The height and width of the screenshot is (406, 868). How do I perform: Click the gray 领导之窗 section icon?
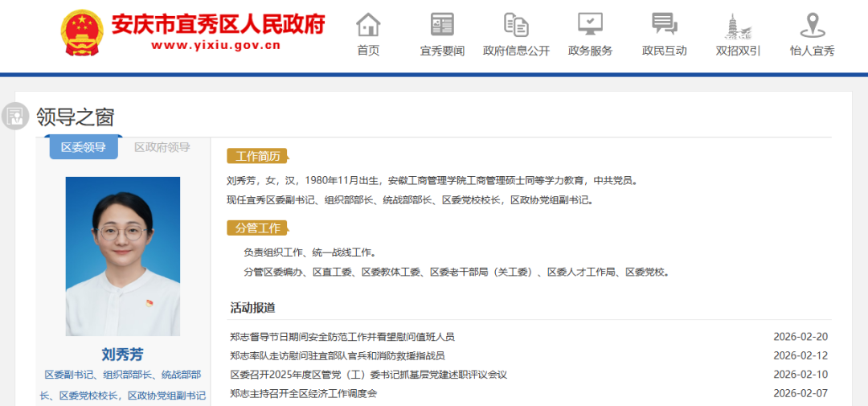(x=15, y=117)
